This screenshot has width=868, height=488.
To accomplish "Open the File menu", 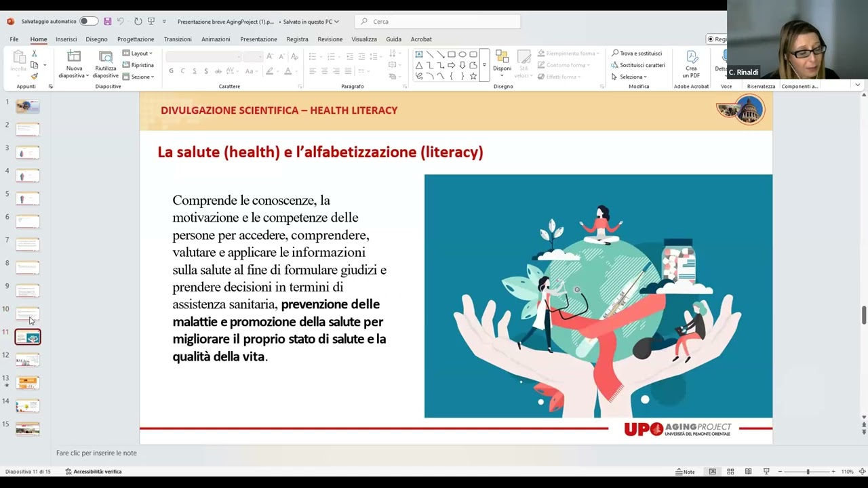I will tap(14, 39).
